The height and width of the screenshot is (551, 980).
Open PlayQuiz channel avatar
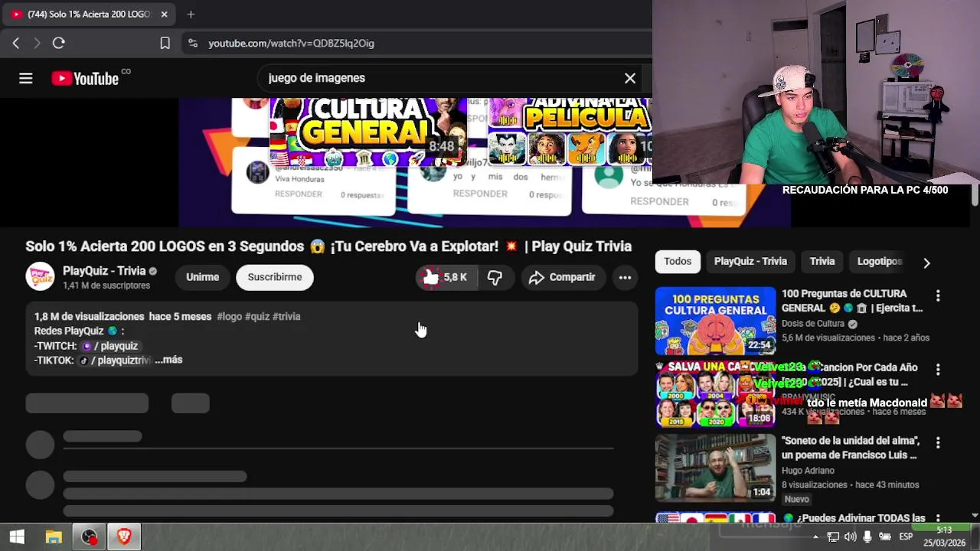point(41,276)
